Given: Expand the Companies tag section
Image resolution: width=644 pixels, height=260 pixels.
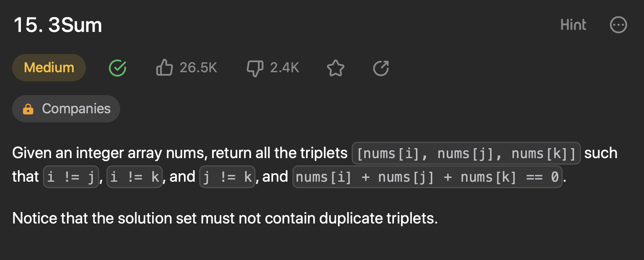Looking at the screenshot, I should point(66,109).
